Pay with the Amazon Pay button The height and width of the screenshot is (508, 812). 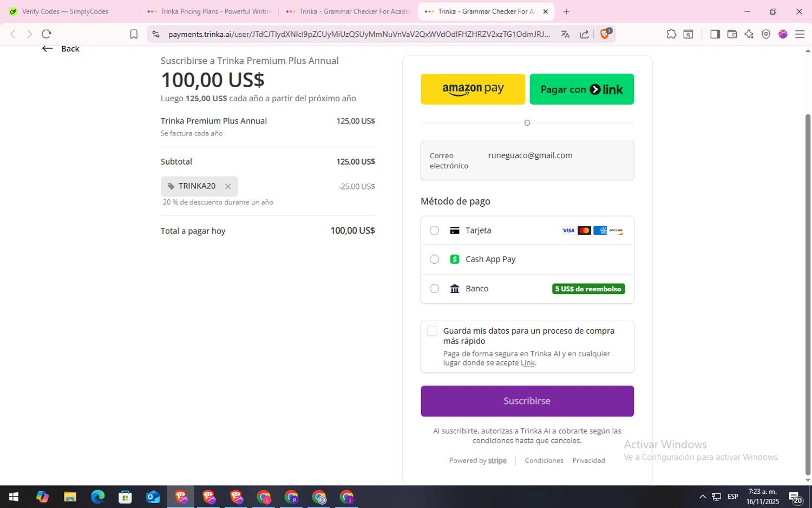coord(473,89)
